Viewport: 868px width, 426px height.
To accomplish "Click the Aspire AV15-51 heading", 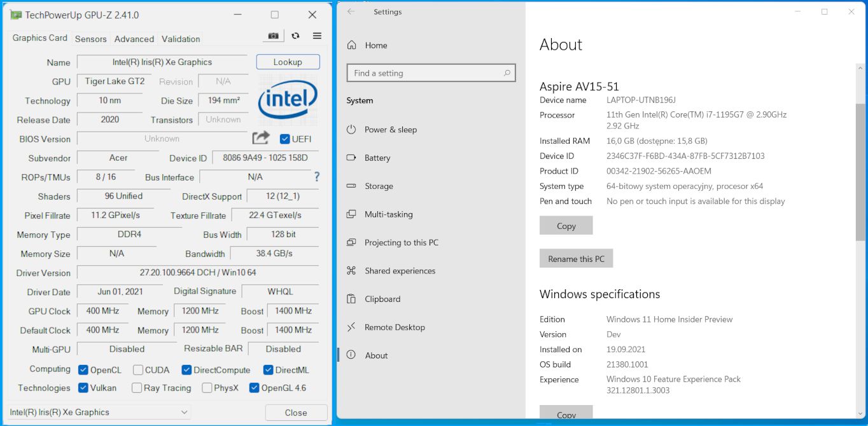I will (x=579, y=86).
